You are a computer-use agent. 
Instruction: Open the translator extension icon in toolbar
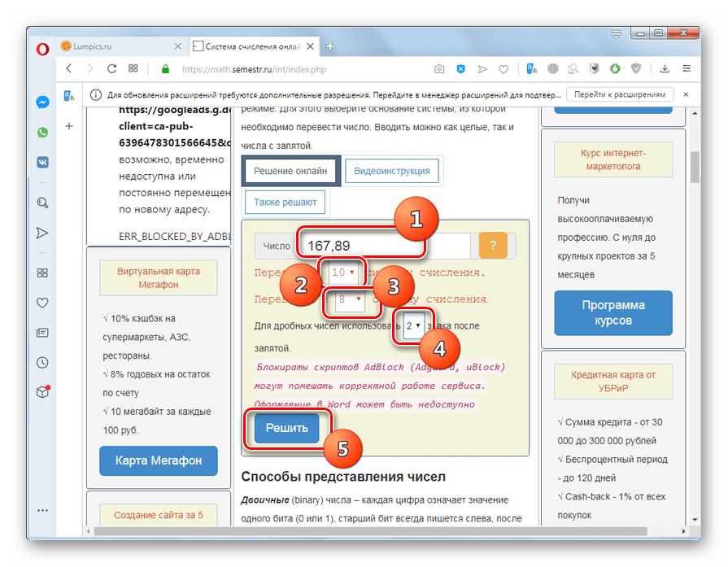coord(532,69)
